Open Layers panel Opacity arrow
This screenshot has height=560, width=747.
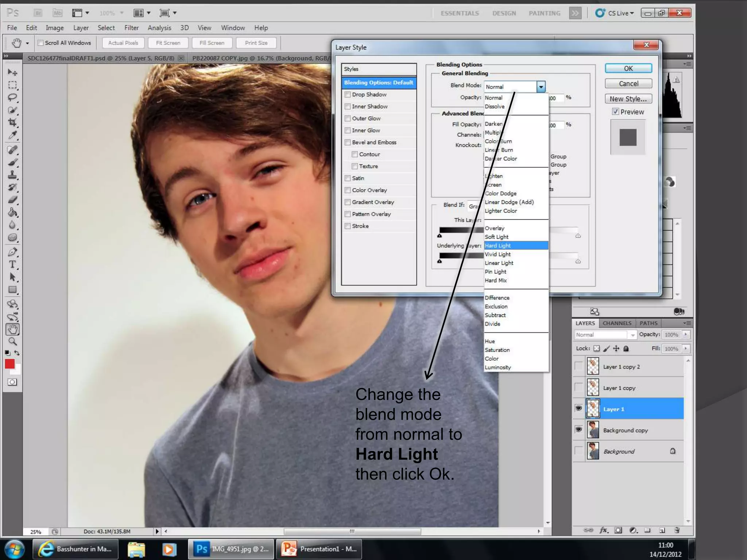click(686, 334)
